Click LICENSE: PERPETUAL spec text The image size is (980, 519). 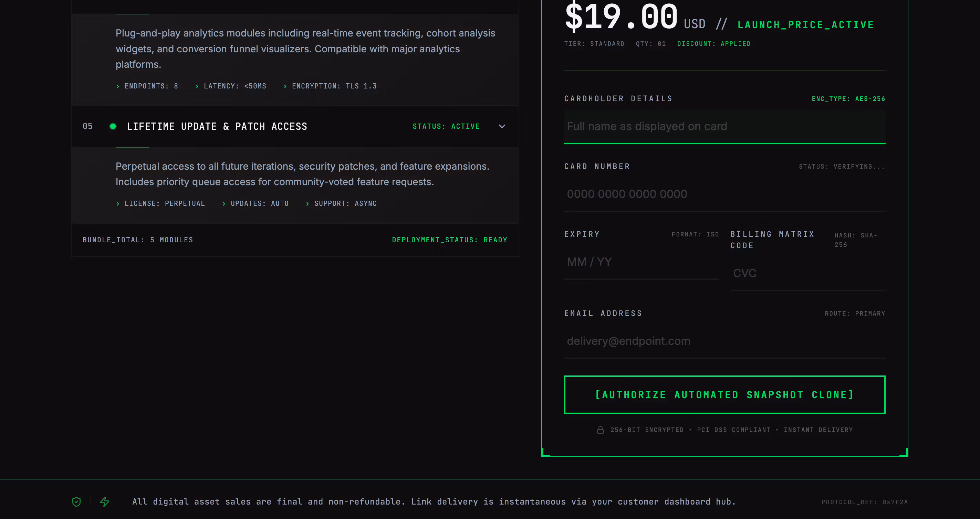(164, 203)
